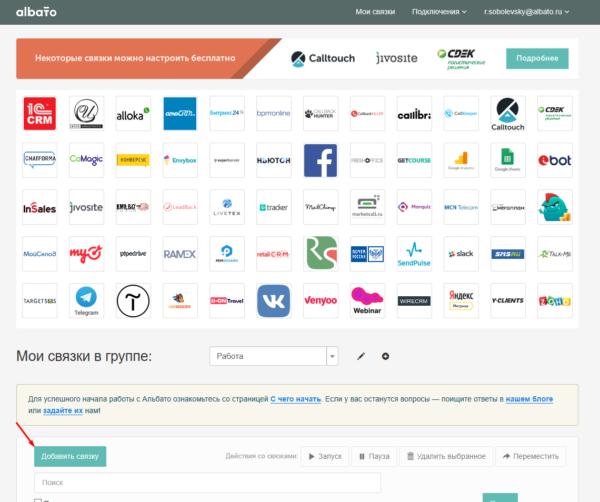Click the VK (ВКонтакте) logo tile
The image size is (600, 502).
(273, 301)
